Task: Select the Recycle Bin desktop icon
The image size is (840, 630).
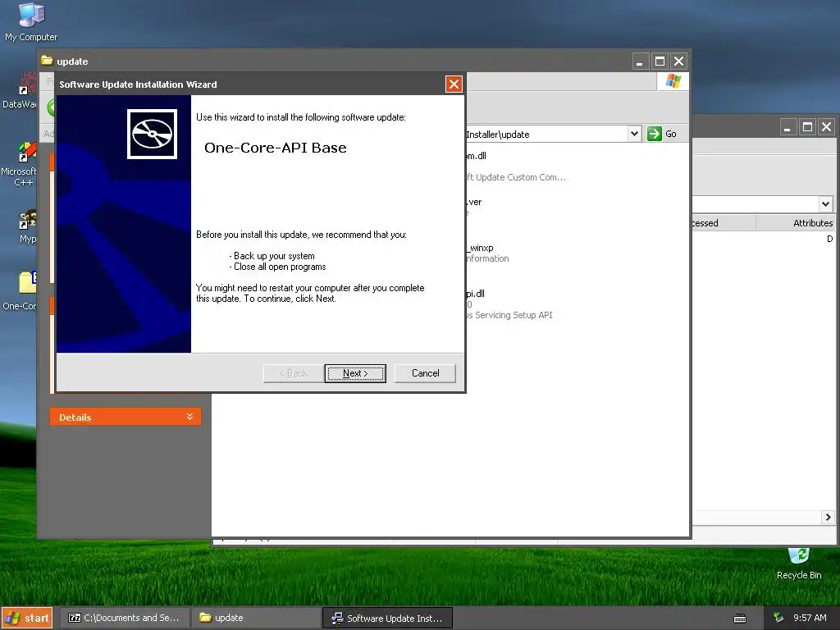Action: 799,564
